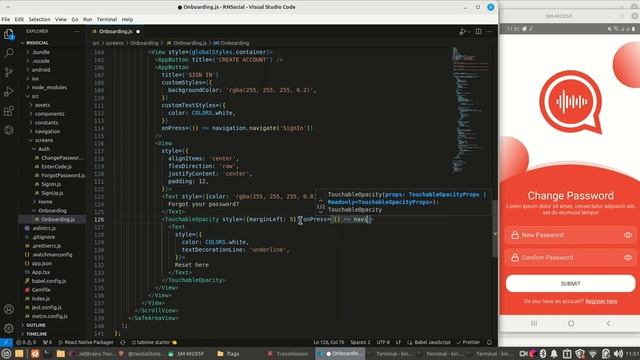This screenshot has height=360, width=640.
Task: Click Ln 126, Col 76 in status bar
Action: coord(329,342)
